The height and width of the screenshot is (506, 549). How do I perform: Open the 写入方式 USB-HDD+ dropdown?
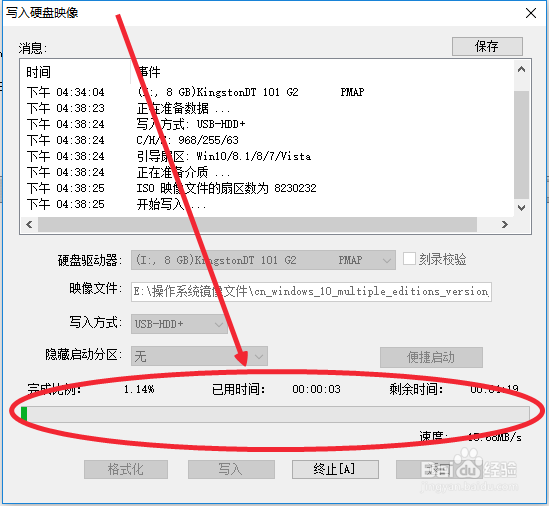pos(179,324)
